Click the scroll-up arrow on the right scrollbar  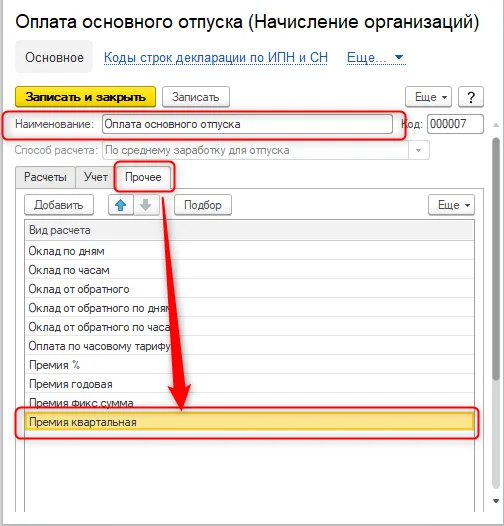click(496, 125)
